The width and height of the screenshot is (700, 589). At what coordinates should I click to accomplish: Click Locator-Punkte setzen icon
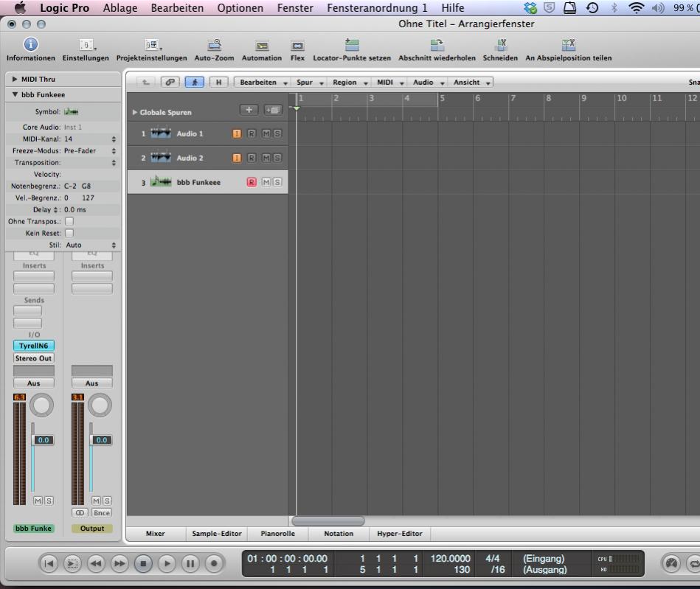coord(352,45)
